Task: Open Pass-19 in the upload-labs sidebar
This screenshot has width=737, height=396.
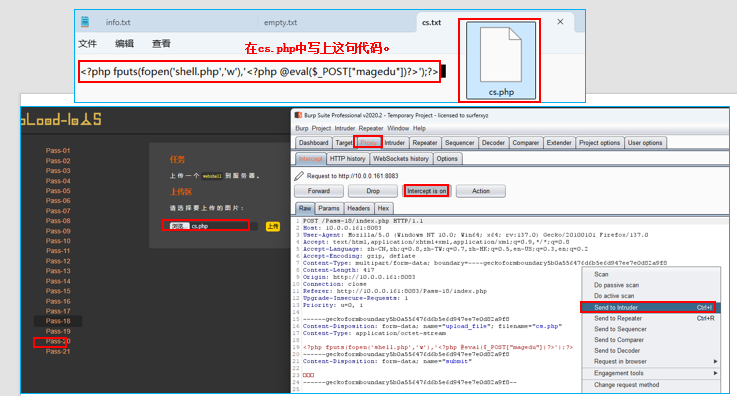Action: (x=58, y=331)
